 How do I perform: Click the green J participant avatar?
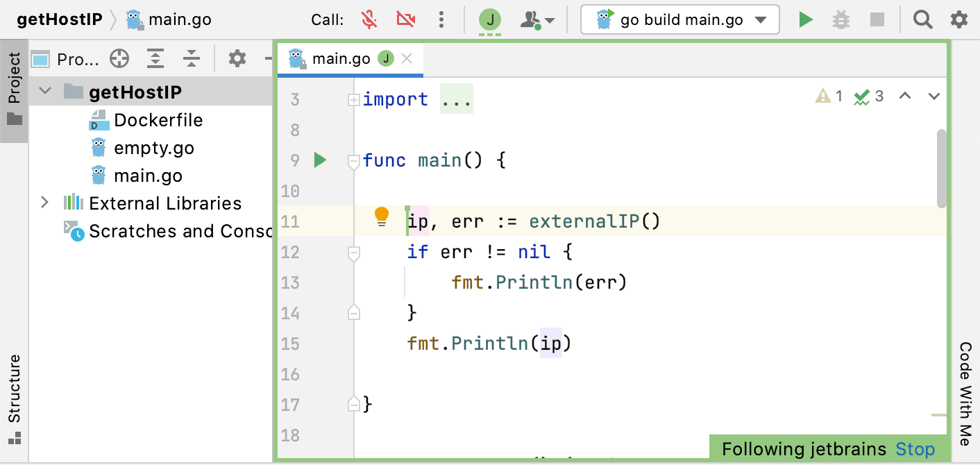(490, 20)
